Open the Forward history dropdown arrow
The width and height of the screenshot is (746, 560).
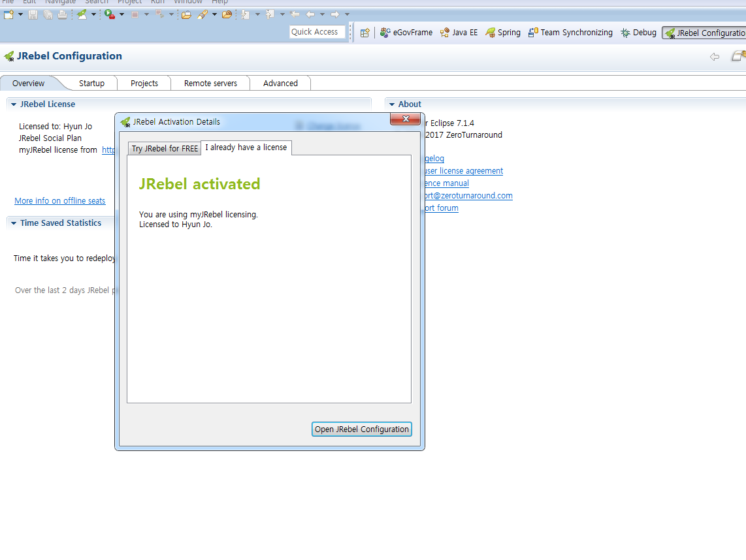[347, 15]
